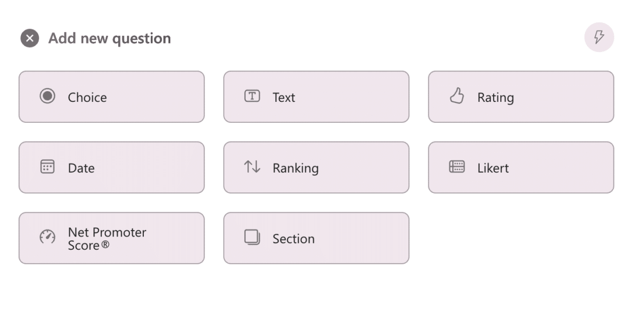Click the up-down arrows Ranking icon
The width and height of the screenshot is (644, 319).
[x=252, y=167]
